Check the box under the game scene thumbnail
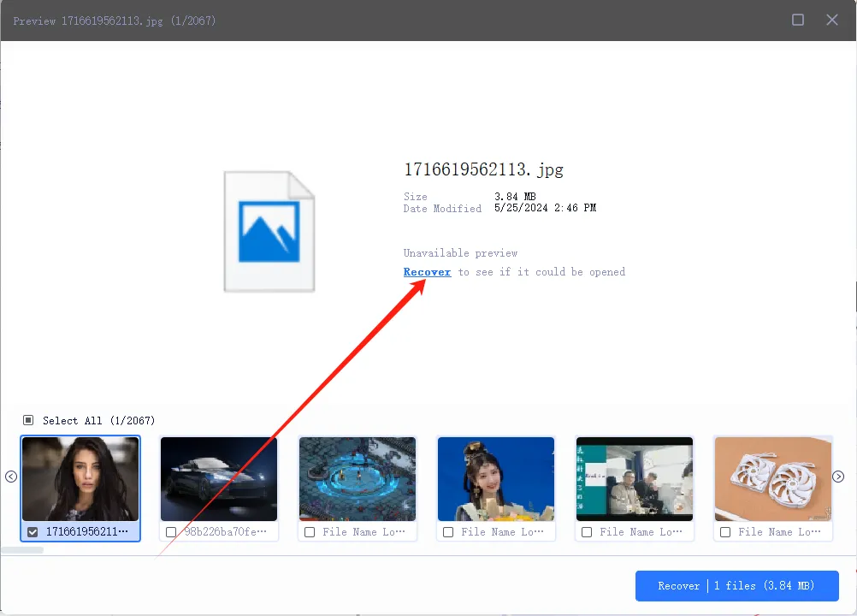857x616 pixels. pos(310,532)
